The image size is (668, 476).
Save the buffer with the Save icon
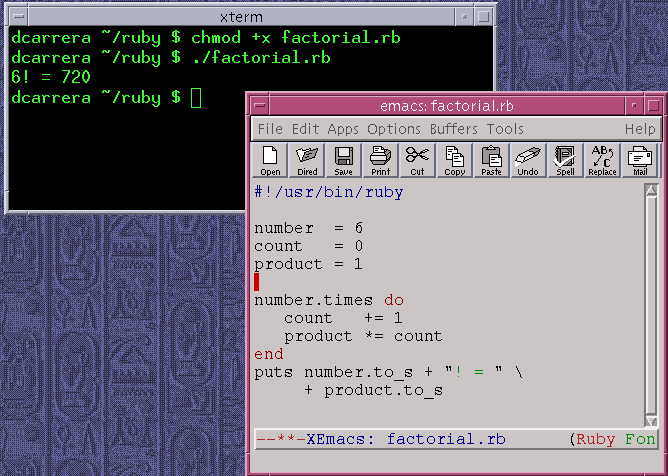tap(344, 160)
